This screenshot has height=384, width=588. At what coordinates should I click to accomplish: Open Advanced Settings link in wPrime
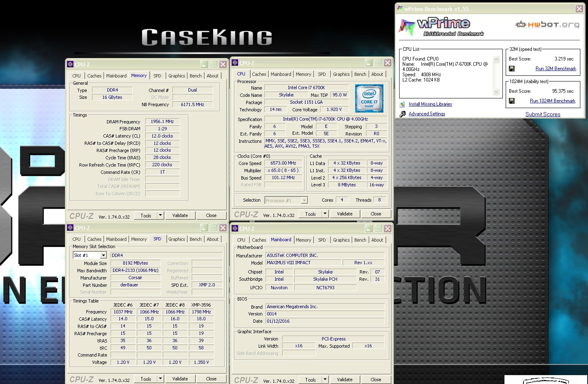[x=427, y=114]
